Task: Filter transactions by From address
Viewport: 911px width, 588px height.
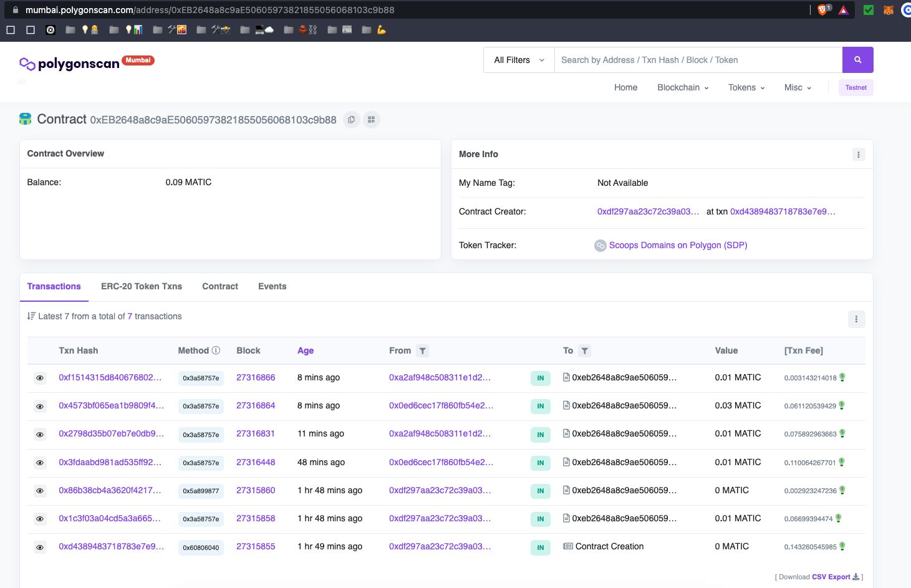Action: 423,351
